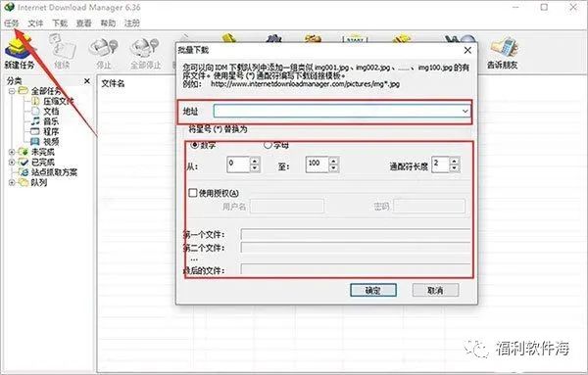Click the 取消 button
The width and height of the screenshot is (588, 375).
[x=435, y=290]
